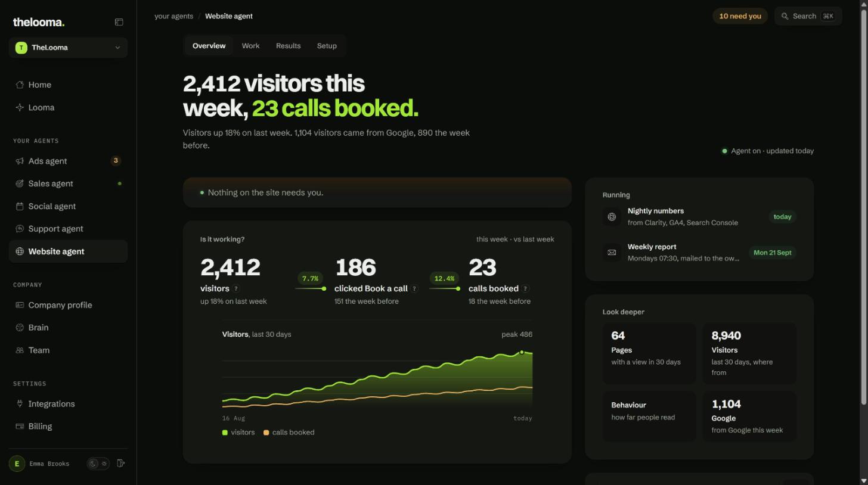
Task: Switch to dark mode moon toggle
Action: [93, 464]
